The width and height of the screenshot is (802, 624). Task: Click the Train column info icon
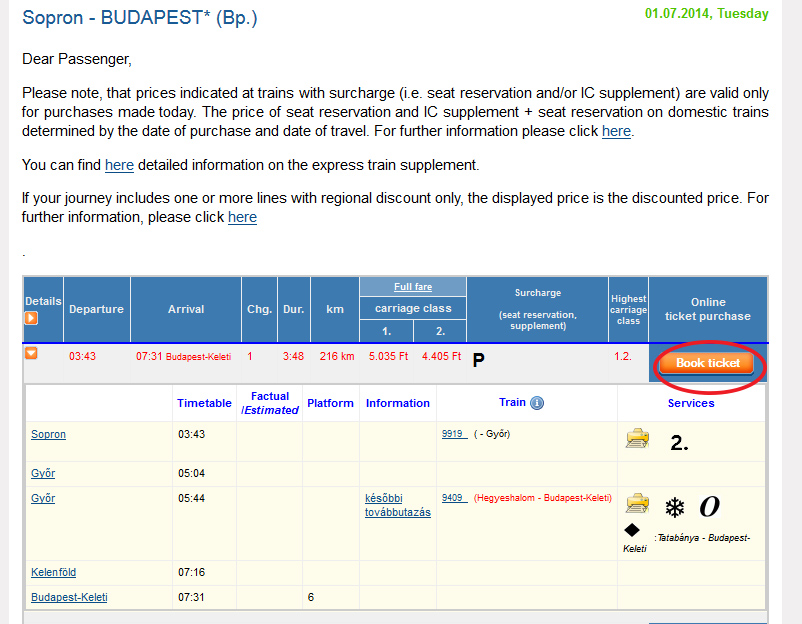point(537,403)
